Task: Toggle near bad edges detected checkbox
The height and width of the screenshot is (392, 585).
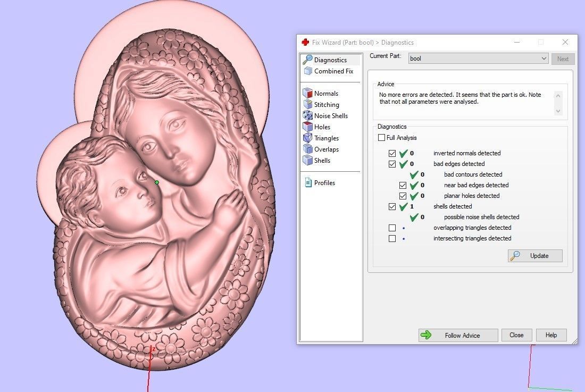Action: 403,185
